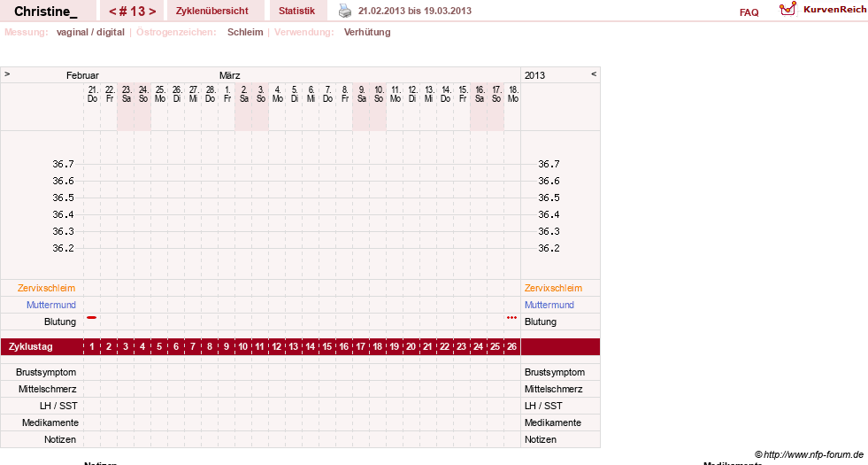
Task: Click the right '<' arrow beside 2013
Action: (594, 74)
